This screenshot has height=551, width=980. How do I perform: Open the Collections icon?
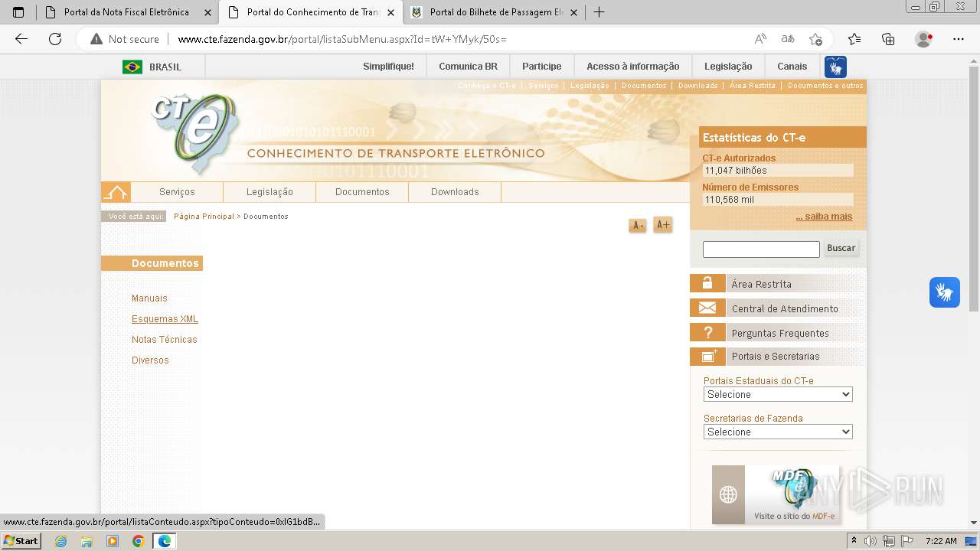888,39
